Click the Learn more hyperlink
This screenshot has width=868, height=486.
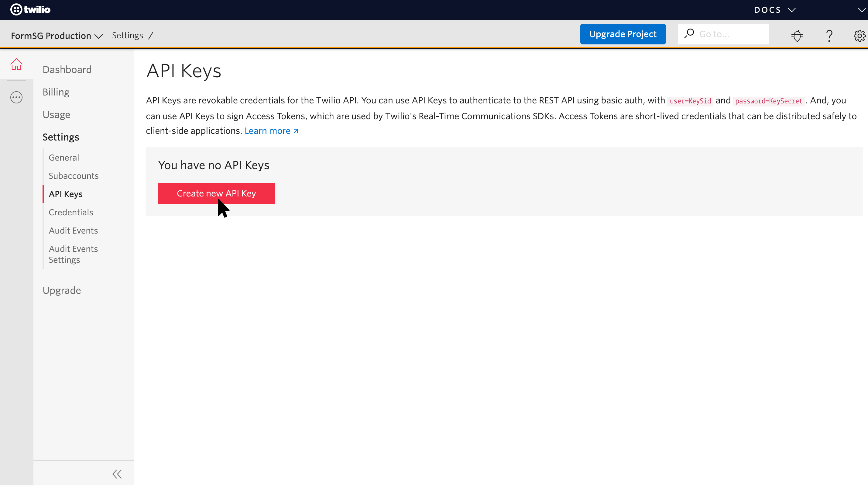pos(271,131)
